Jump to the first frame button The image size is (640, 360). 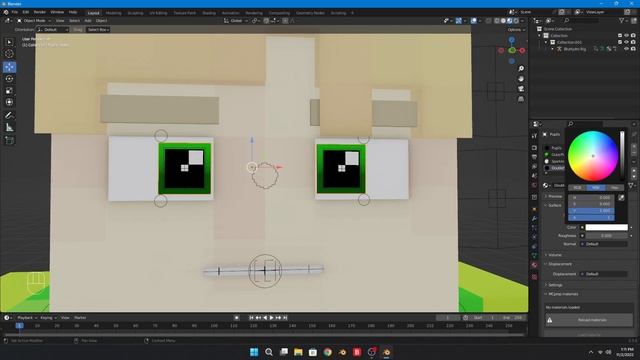pos(251,318)
